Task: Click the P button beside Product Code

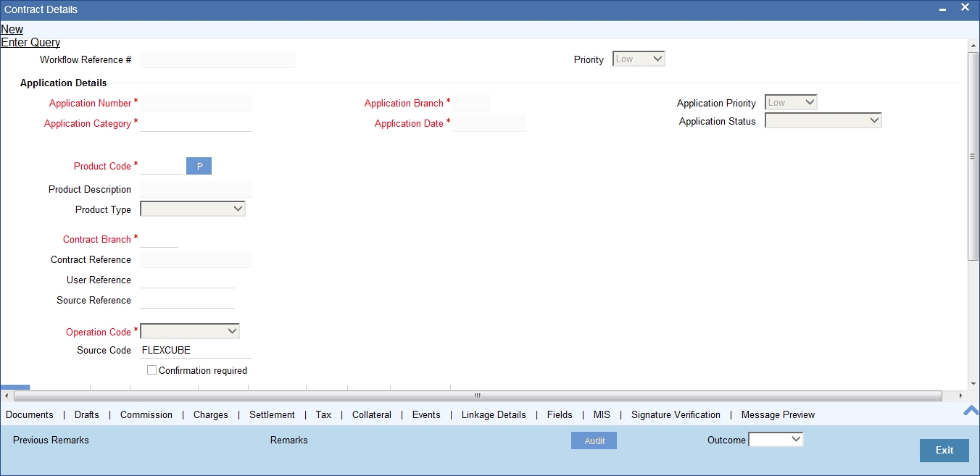Action: (199, 166)
